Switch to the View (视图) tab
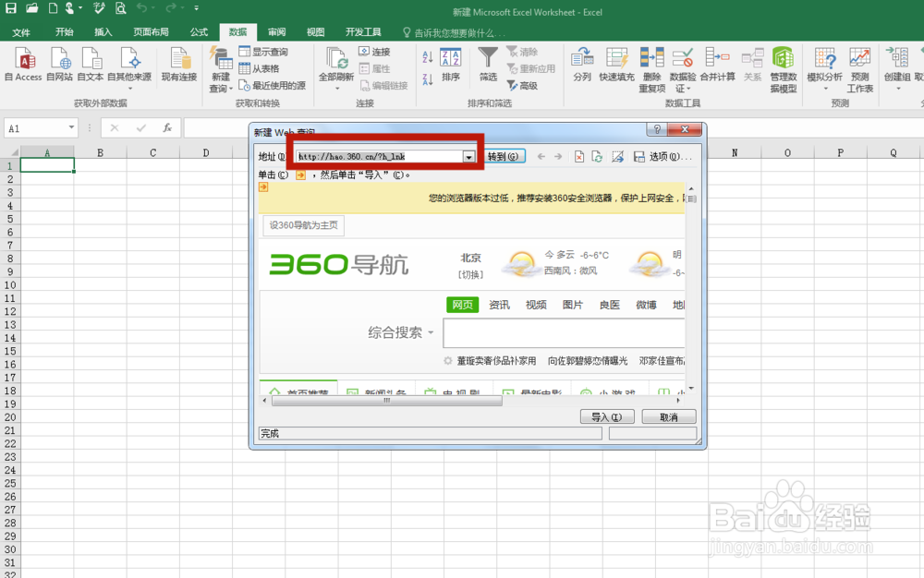Viewport: 924px width, 578px height. coord(315,32)
